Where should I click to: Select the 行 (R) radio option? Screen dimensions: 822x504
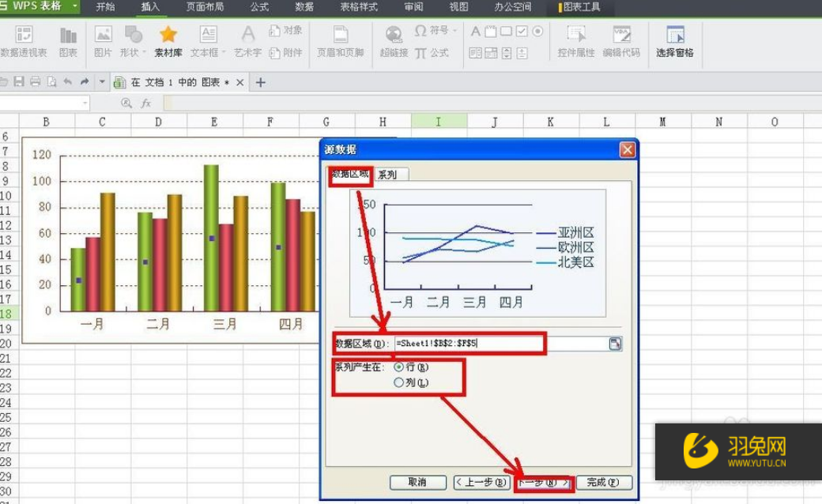398,367
